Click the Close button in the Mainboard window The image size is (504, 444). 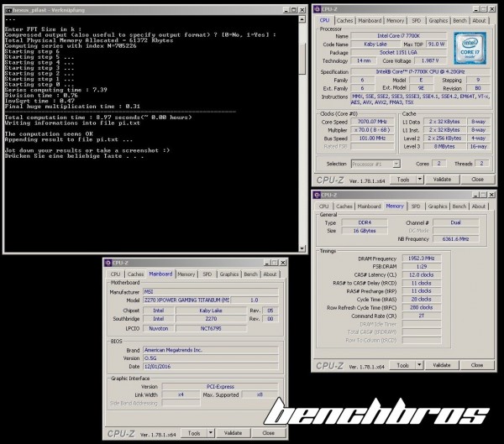tap(268, 433)
